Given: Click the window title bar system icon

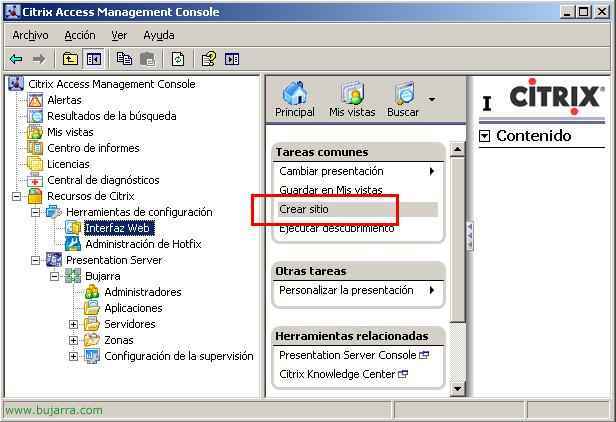Looking at the screenshot, I should pyautogui.click(x=12, y=12).
